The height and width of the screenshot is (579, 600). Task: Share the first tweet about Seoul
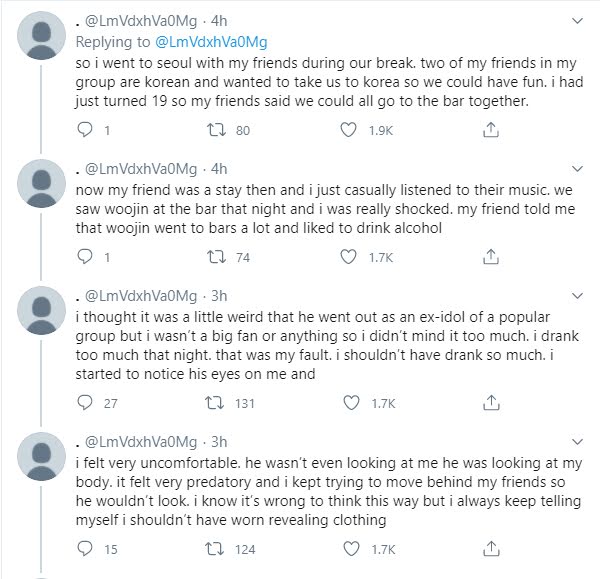click(x=491, y=130)
